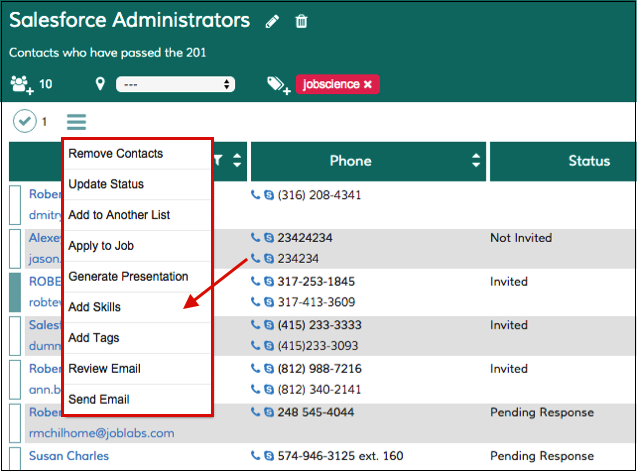Sort by the Phone column arrows
The image size is (637, 471).
[x=476, y=161]
